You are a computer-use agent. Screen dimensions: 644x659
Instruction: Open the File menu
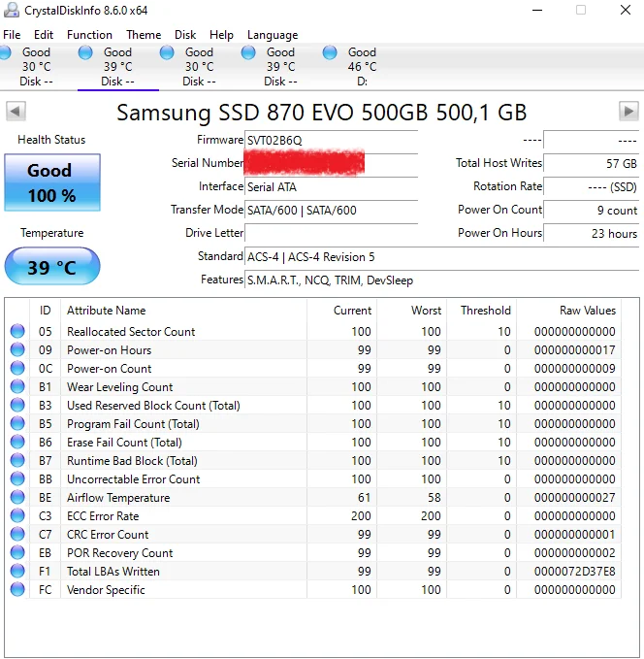point(12,35)
